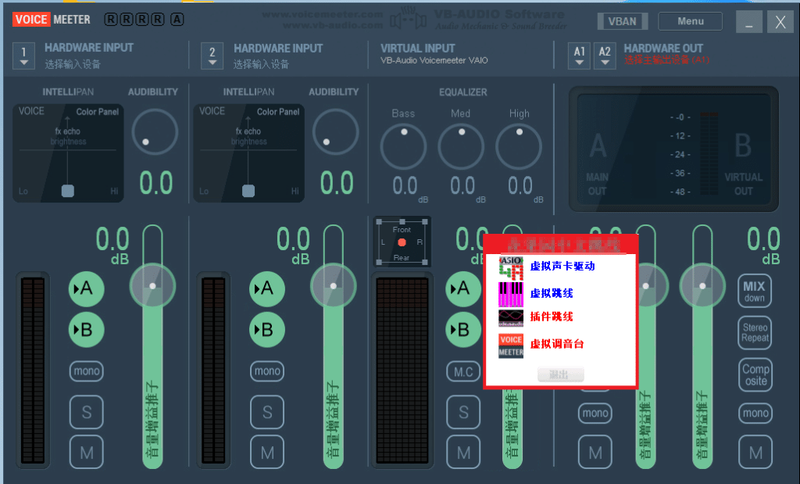
Task: Enable mono on Hardware Input 1 strip
Action: point(86,371)
